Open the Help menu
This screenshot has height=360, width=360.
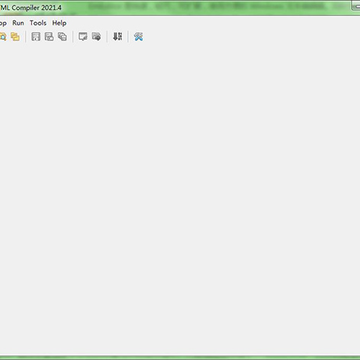tap(59, 23)
